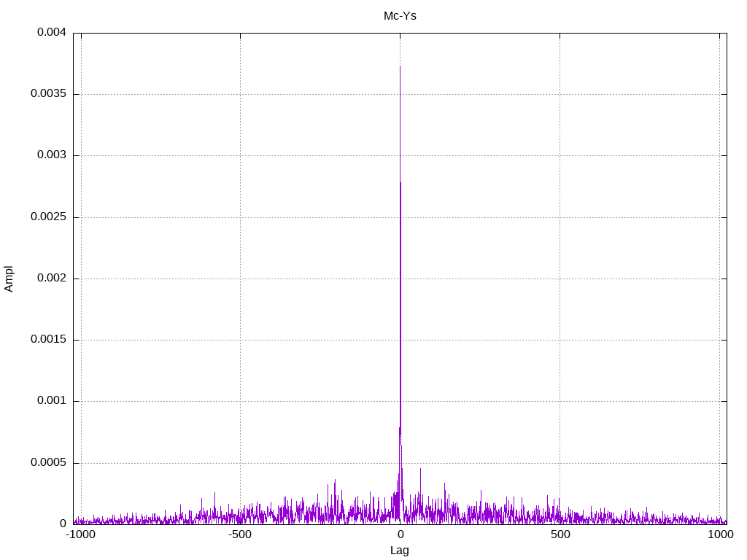The width and height of the screenshot is (747, 560).
Task: Click the 0.0015 y-axis tick label
Action: pos(49,340)
